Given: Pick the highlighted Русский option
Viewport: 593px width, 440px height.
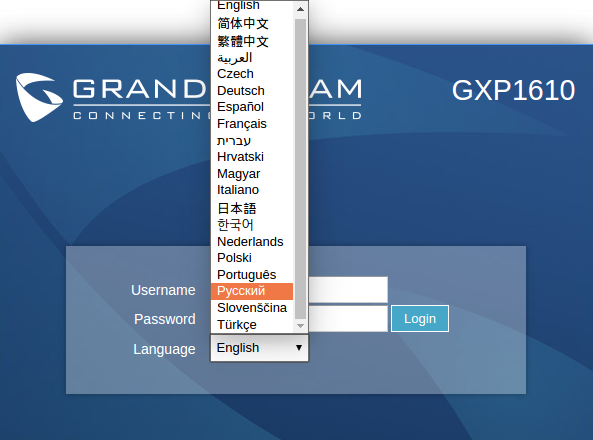Looking at the screenshot, I should tap(252, 291).
